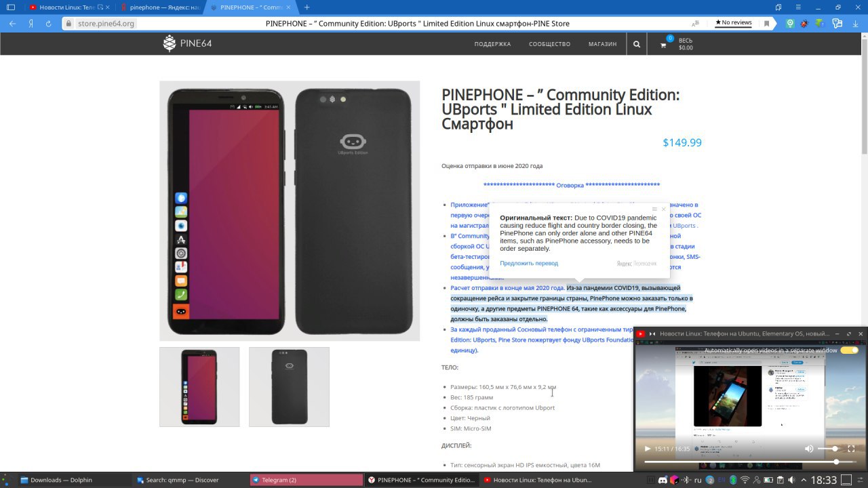Open Search: qmmp — Discover taskbar entry
868x488 pixels.
click(x=191, y=480)
